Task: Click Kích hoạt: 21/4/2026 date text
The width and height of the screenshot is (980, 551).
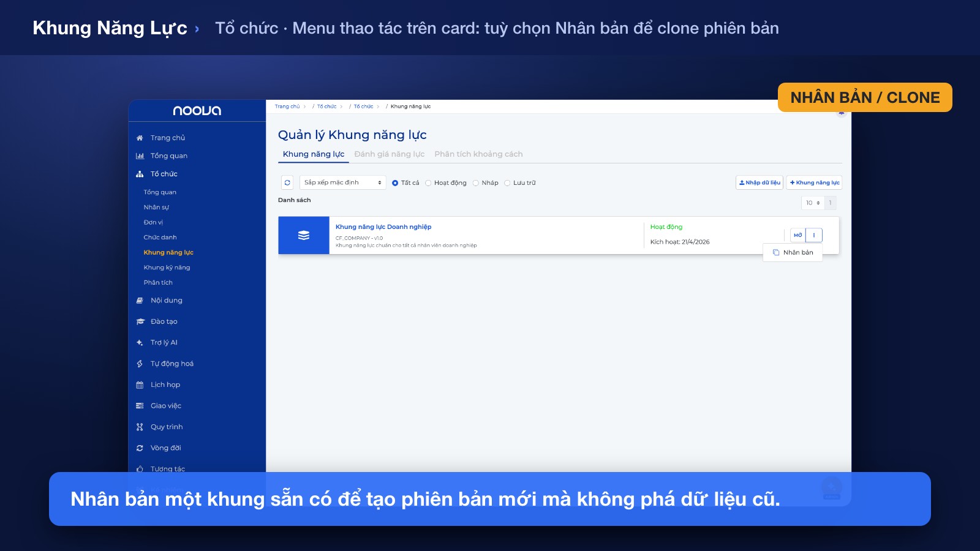Action: pos(680,242)
